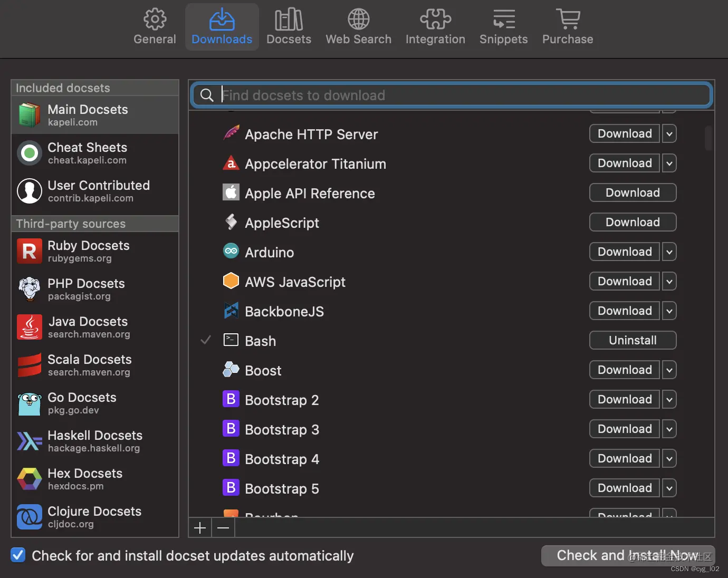The width and height of the screenshot is (728, 578).
Task: Open the General preferences tab
Action: [155, 27]
